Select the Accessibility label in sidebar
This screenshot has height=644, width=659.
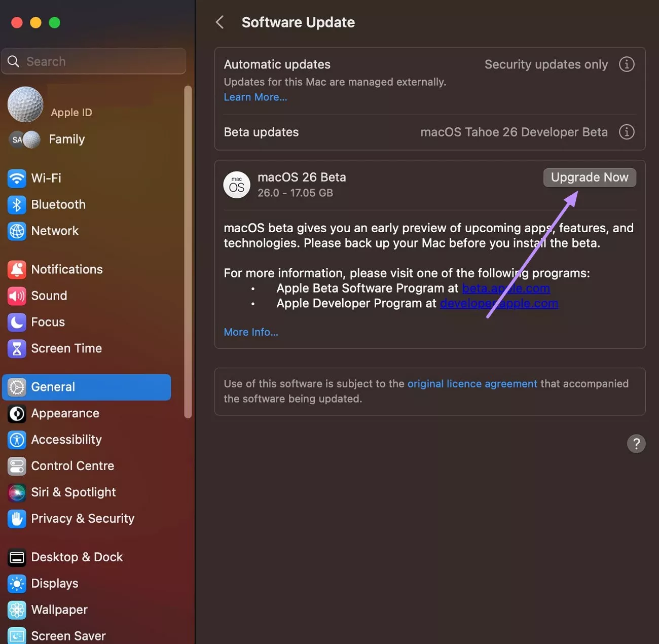click(x=66, y=440)
